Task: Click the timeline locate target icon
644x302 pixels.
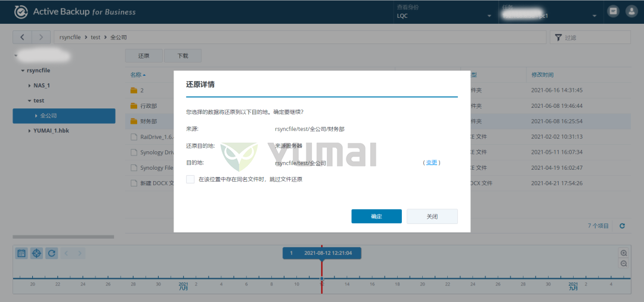Action: pyautogui.click(x=36, y=253)
